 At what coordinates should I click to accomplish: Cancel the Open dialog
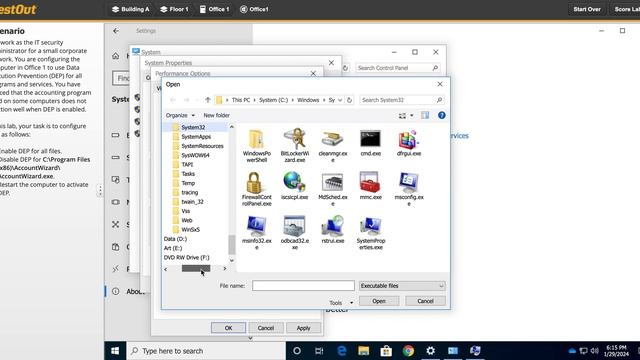tap(425, 301)
